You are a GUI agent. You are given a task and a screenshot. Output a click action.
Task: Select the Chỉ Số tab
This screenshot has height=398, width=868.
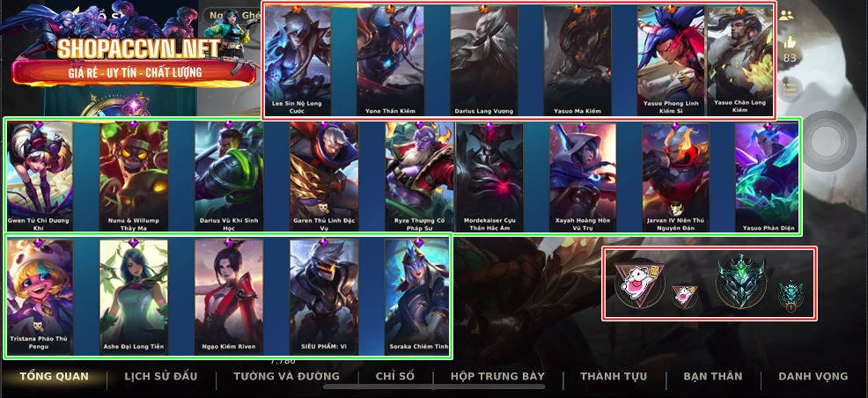394,376
